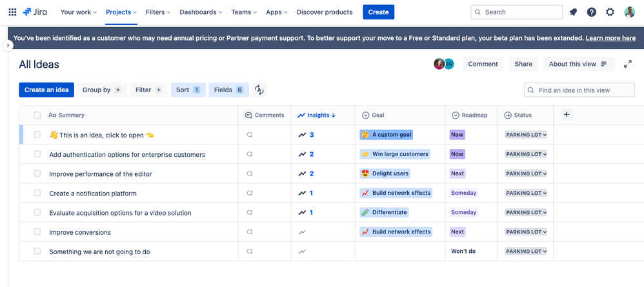Click the help question mark icon
Image resolution: width=644 pixels, height=287 pixels.
tap(592, 12)
